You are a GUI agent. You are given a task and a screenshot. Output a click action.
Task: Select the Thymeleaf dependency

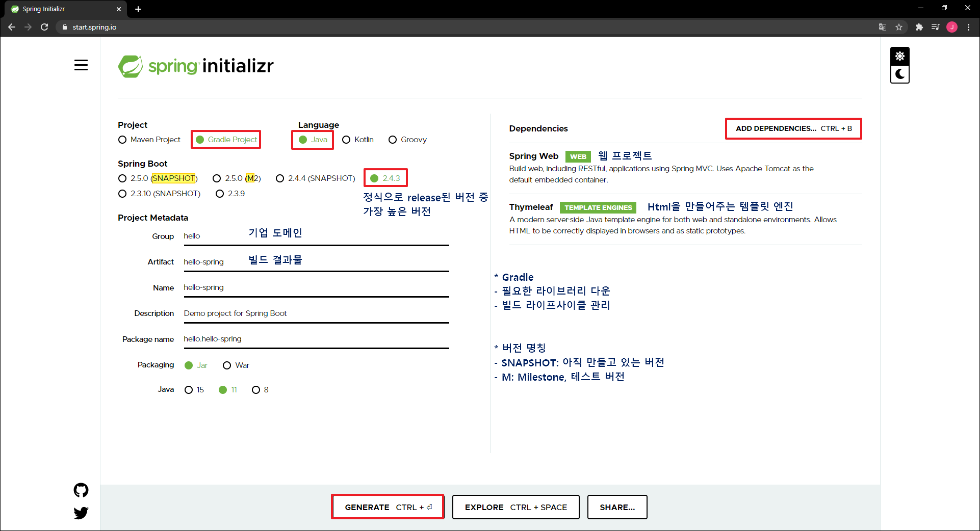click(685, 219)
